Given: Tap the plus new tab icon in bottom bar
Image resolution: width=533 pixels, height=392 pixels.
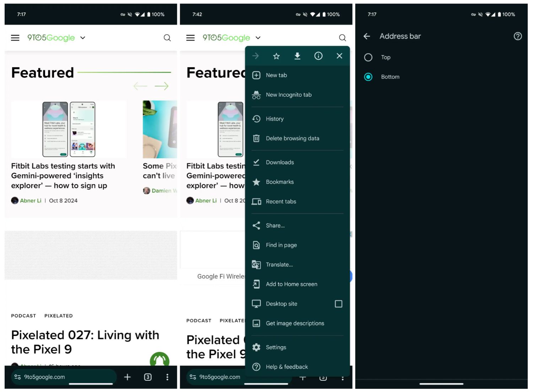Looking at the screenshot, I should 127,377.
